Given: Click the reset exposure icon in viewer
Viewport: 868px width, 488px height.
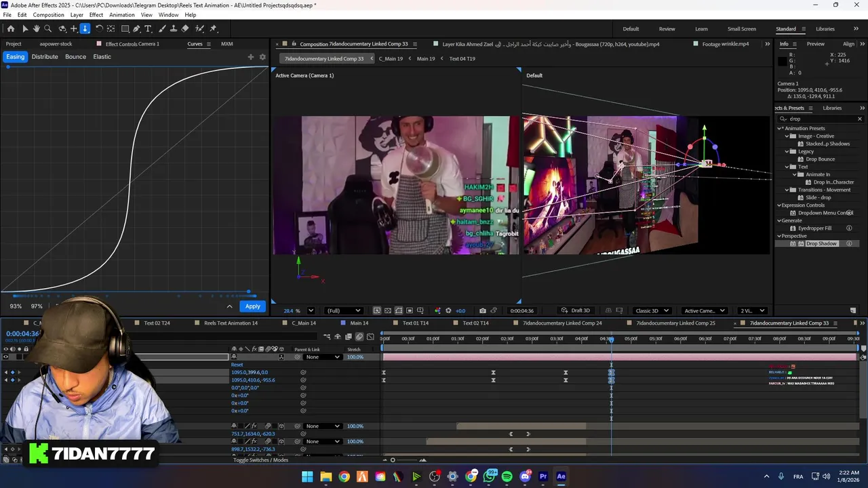Looking at the screenshot, I should tap(448, 310).
